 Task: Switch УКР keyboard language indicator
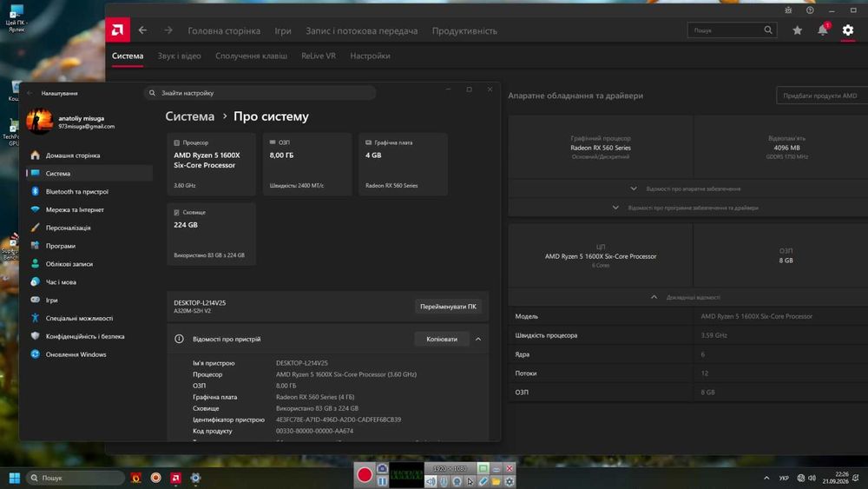[x=784, y=478]
